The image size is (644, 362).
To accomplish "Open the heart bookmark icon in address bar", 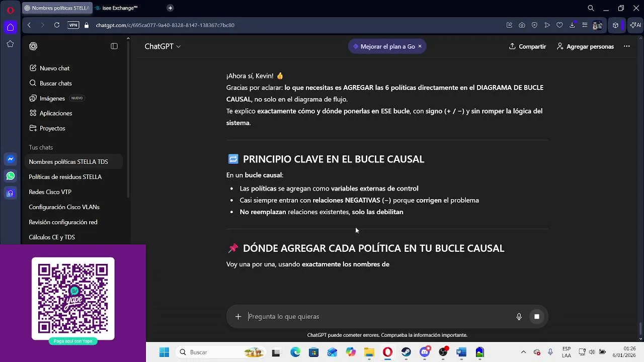I will pyautogui.click(x=559, y=25).
